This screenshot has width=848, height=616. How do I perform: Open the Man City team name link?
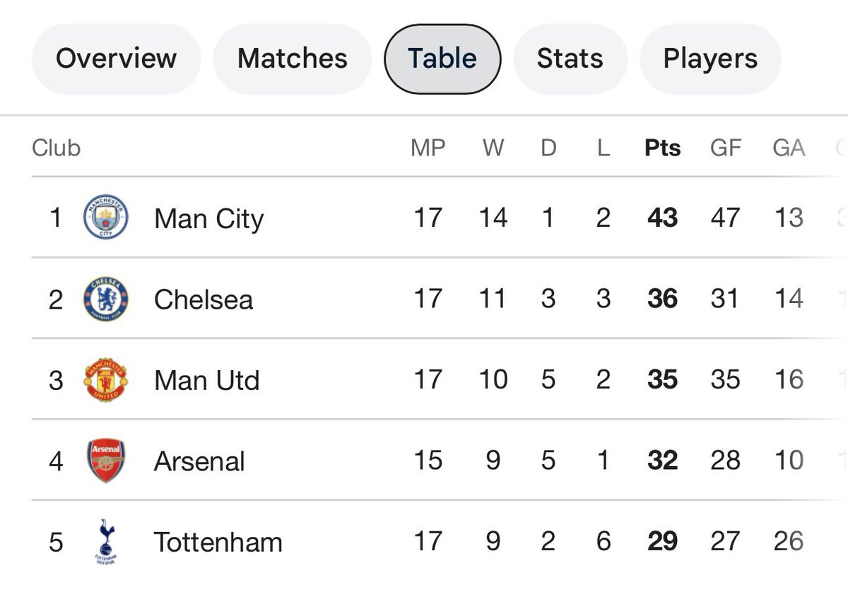click(x=208, y=218)
